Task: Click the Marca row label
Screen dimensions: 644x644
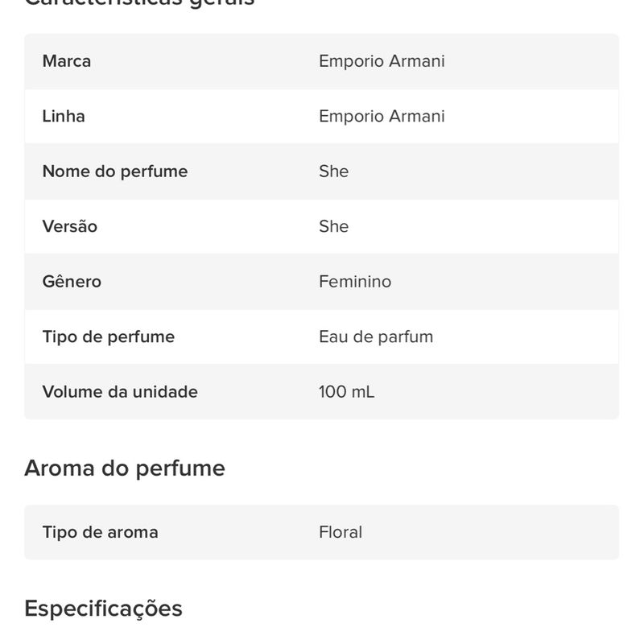Action: coord(67,61)
